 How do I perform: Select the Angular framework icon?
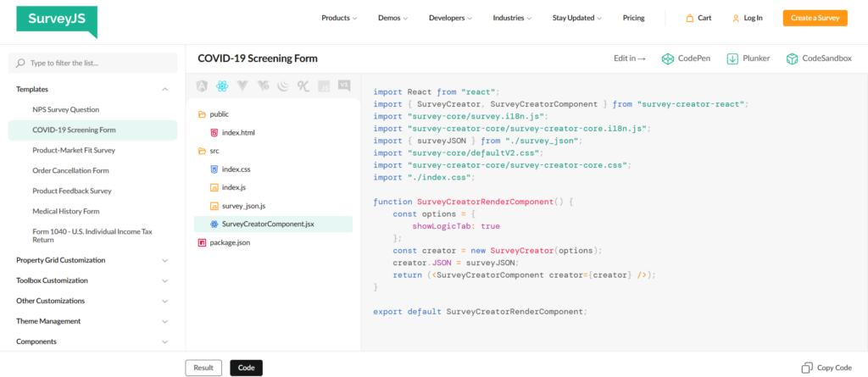(x=202, y=86)
